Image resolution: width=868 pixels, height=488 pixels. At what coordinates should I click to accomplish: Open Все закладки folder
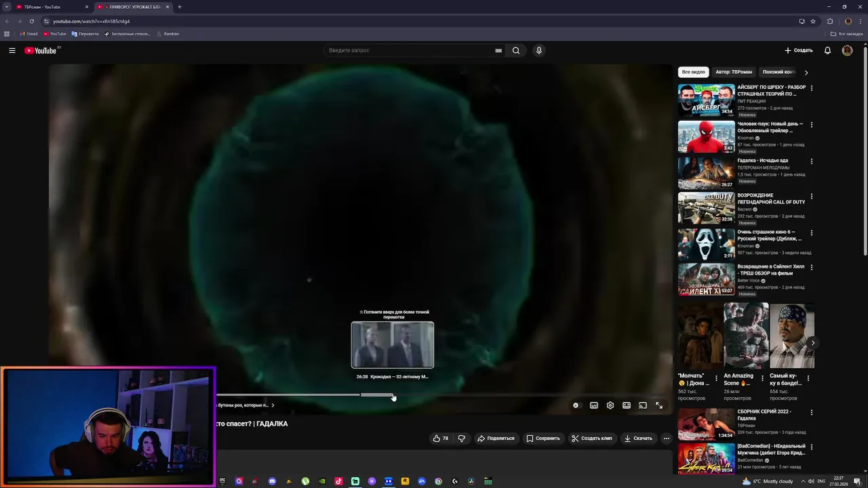(x=847, y=34)
